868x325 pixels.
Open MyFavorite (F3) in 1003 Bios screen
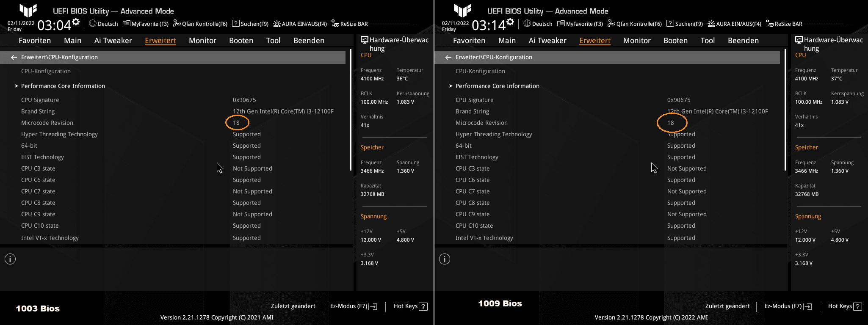[x=146, y=24]
